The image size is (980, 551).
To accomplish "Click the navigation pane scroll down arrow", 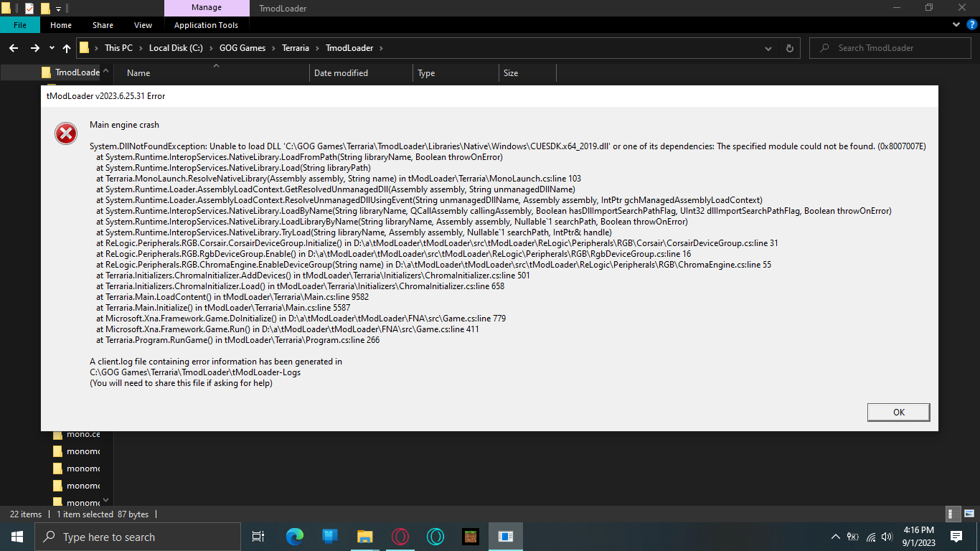I will [x=106, y=500].
